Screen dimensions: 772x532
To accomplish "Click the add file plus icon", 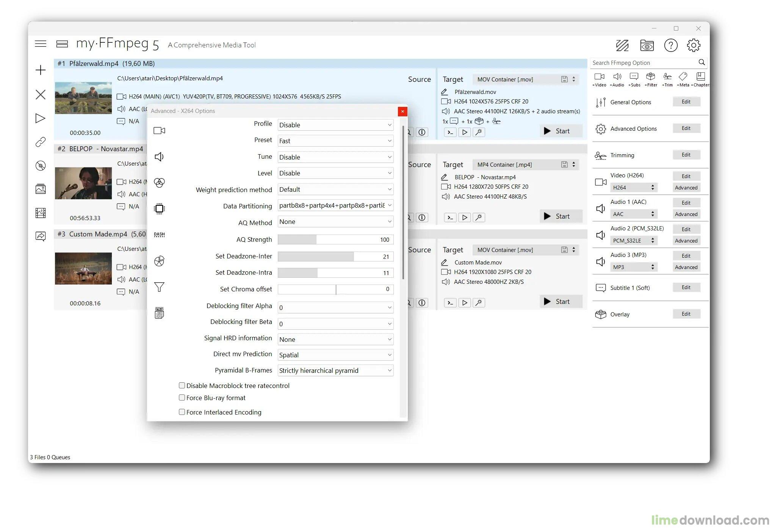I will [x=41, y=70].
